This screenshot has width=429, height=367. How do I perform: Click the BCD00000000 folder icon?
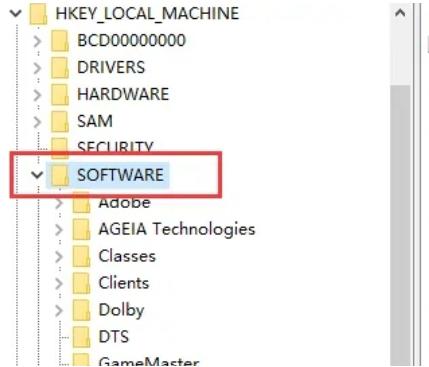pos(60,41)
